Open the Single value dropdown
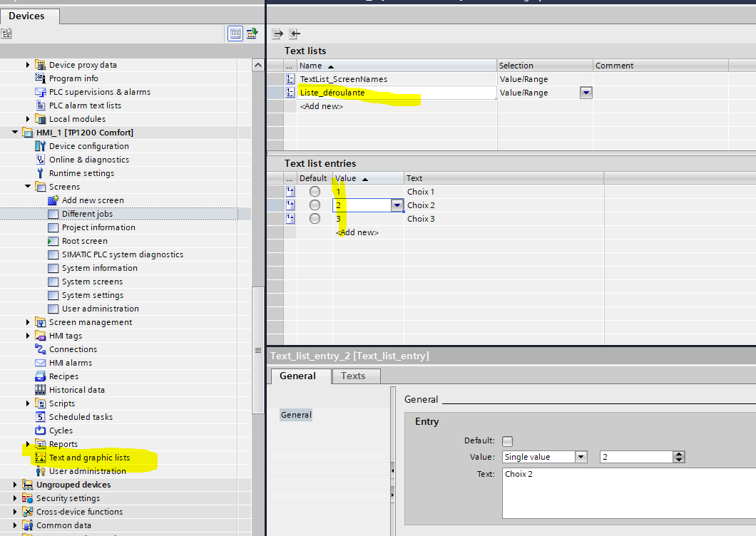The image size is (756, 536). tap(581, 457)
